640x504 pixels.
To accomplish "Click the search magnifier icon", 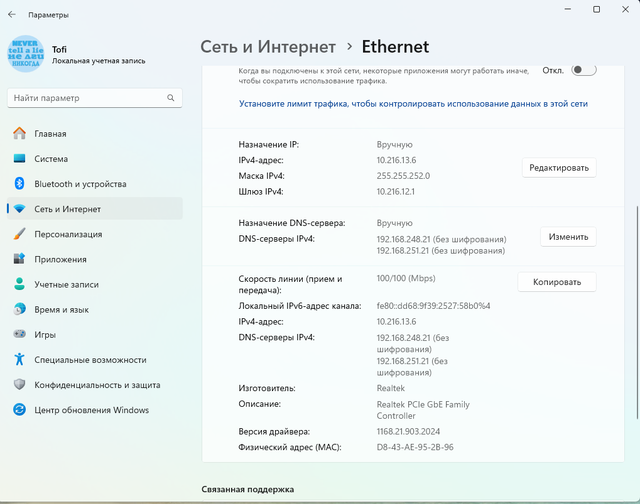I will point(171,98).
